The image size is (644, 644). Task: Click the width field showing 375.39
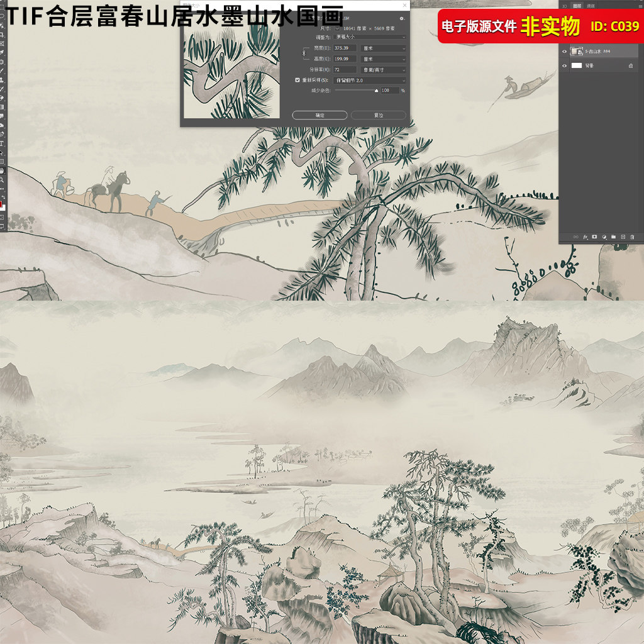point(345,48)
